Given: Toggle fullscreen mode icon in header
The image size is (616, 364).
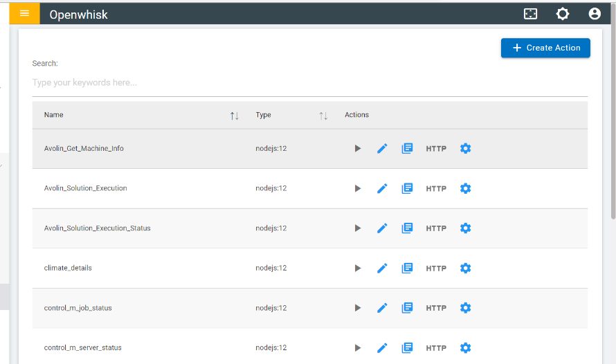Looking at the screenshot, I should [530, 14].
